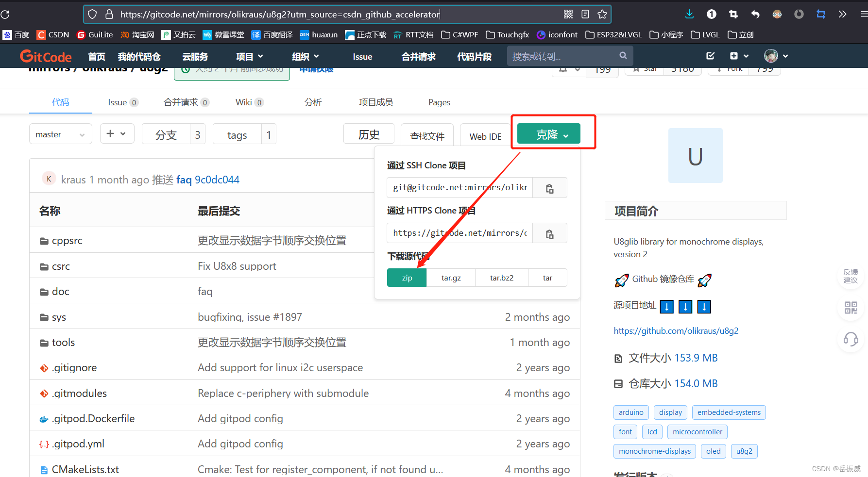Click the QR code icon on the right edge

851,308
